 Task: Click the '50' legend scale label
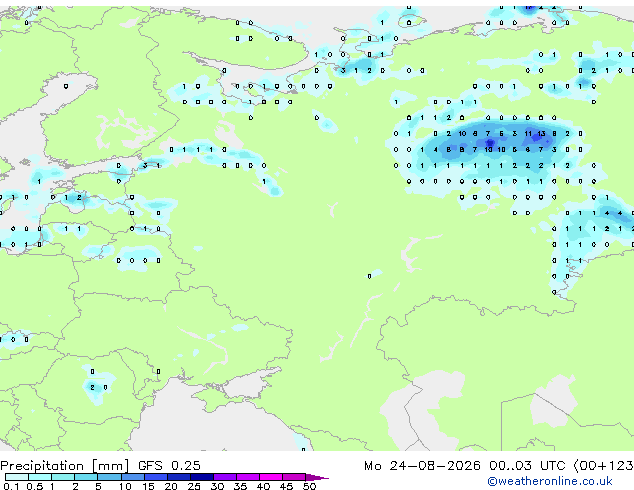click(x=309, y=486)
